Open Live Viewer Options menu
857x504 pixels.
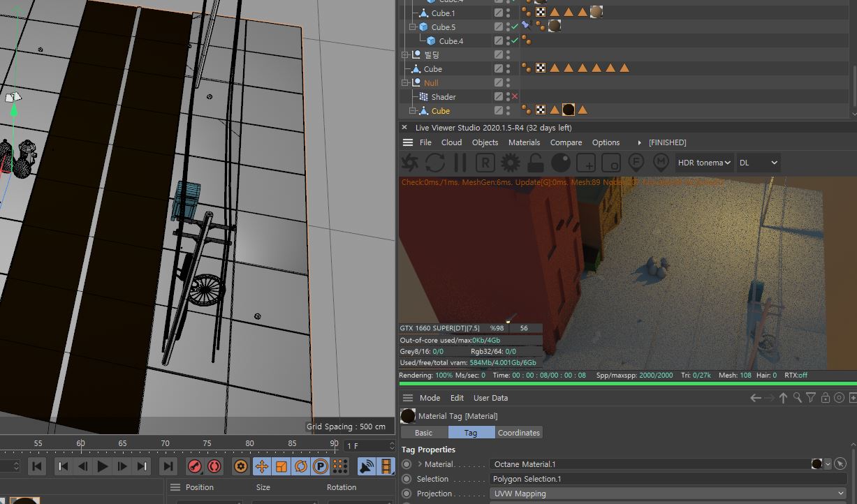606,142
